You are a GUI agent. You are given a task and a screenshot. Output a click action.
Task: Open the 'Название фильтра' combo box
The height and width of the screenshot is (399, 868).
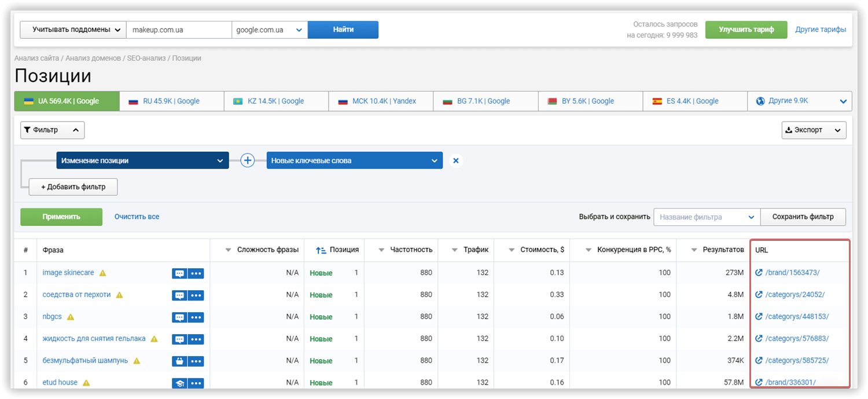707,217
